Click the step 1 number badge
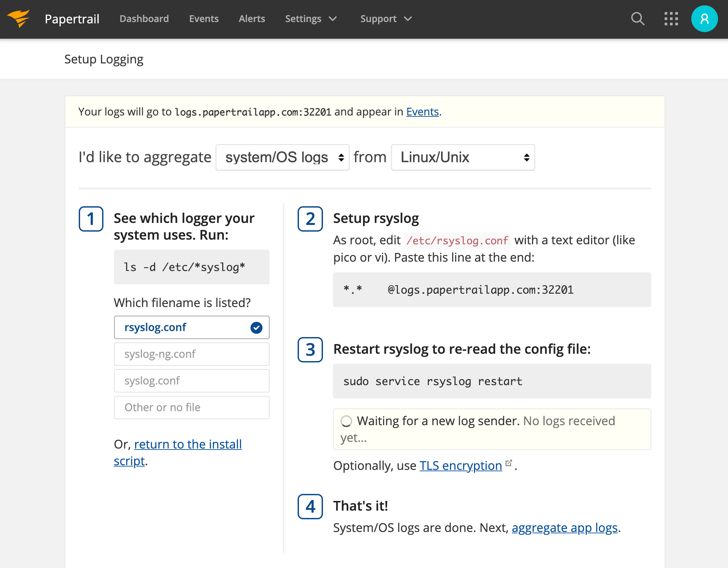The height and width of the screenshot is (568, 728). 90,219
